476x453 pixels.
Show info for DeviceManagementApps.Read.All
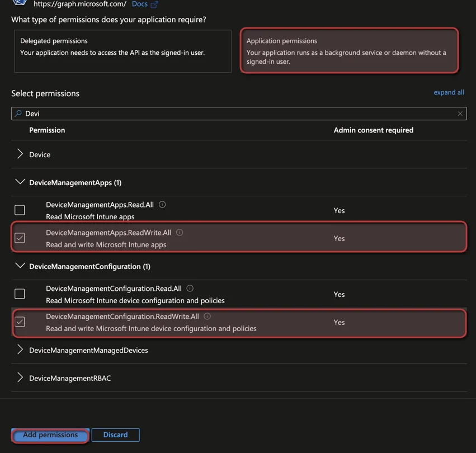click(162, 204)
